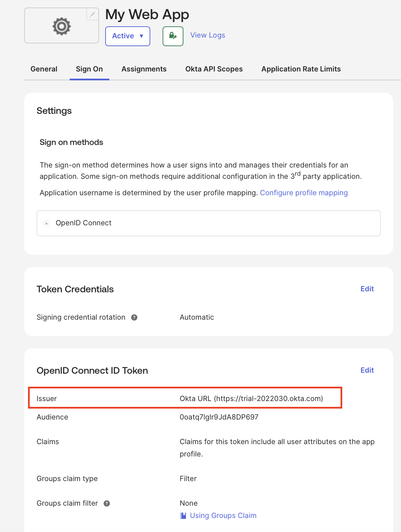Image resolution: width=401 pixels, height=532 pixels.
Task: Click the highlighted Issuer Okta URL value
Action: pos(251,398)
